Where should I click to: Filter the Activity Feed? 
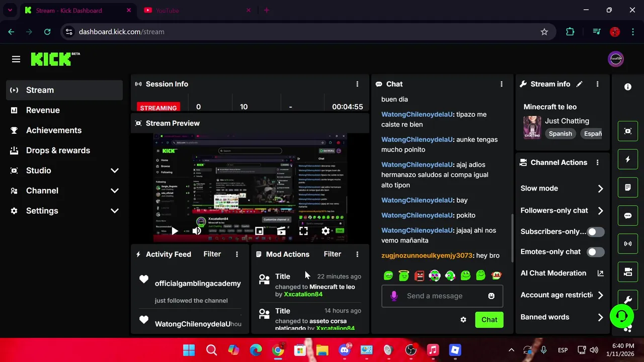pos(212,254)
